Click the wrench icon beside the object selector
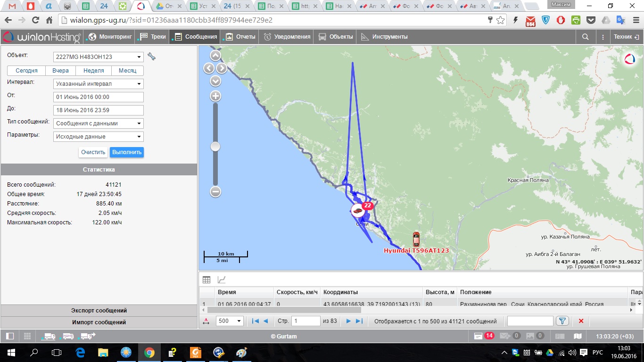Viewport: 644px width, 362px height. 151,57
